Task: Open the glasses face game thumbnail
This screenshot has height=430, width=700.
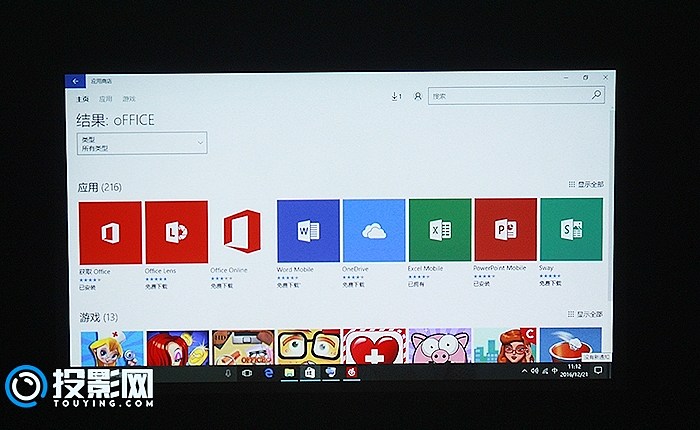Action: coord(308,347)
